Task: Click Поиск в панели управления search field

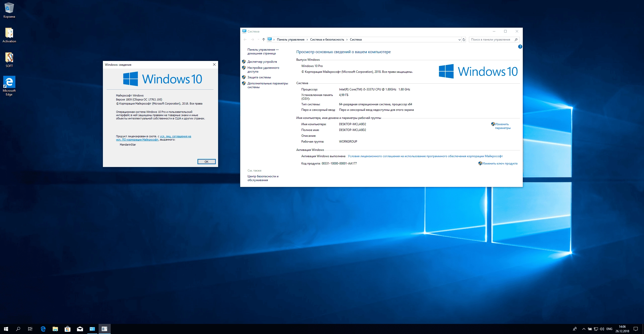Action: tap(494, 40)
